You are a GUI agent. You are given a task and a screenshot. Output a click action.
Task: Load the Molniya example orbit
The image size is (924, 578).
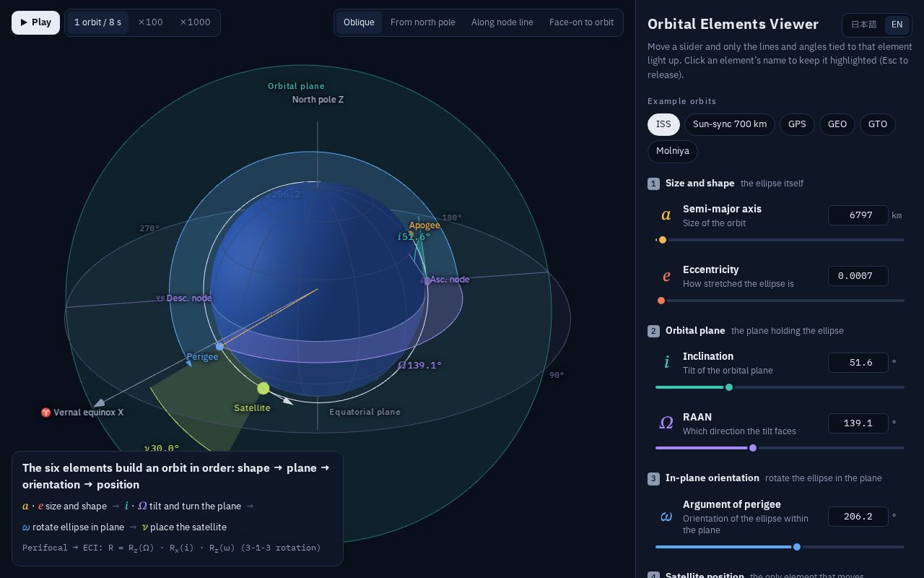pos(673,151)
